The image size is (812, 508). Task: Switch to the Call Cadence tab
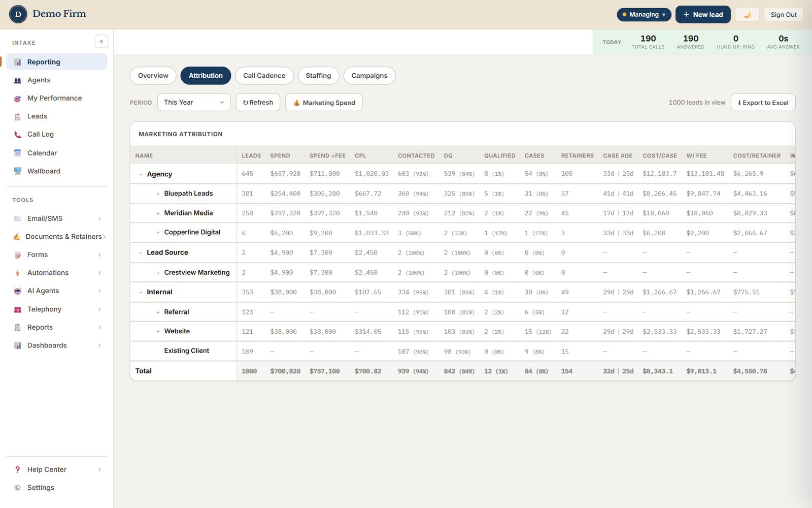[x=264, y=76]
